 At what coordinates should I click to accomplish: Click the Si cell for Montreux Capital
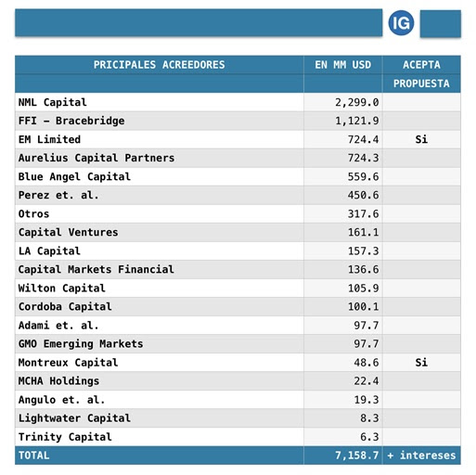pos(421,363)
